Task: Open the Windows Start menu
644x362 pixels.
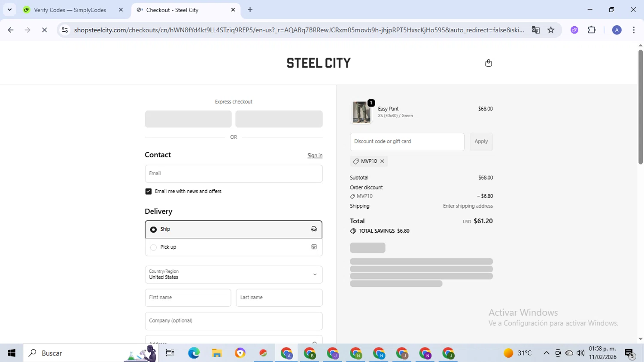Action: pyautogui.click(x=12, y=353)
